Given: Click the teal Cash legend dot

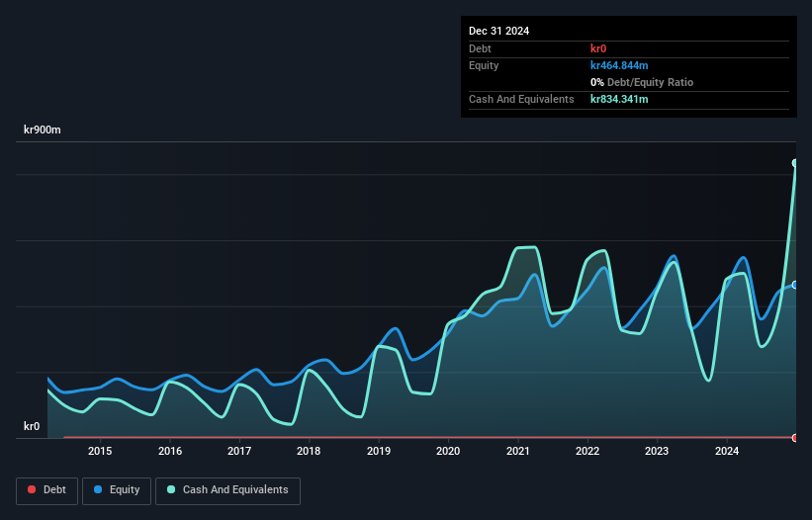Looking at the screenshot, I should (171, 490).
